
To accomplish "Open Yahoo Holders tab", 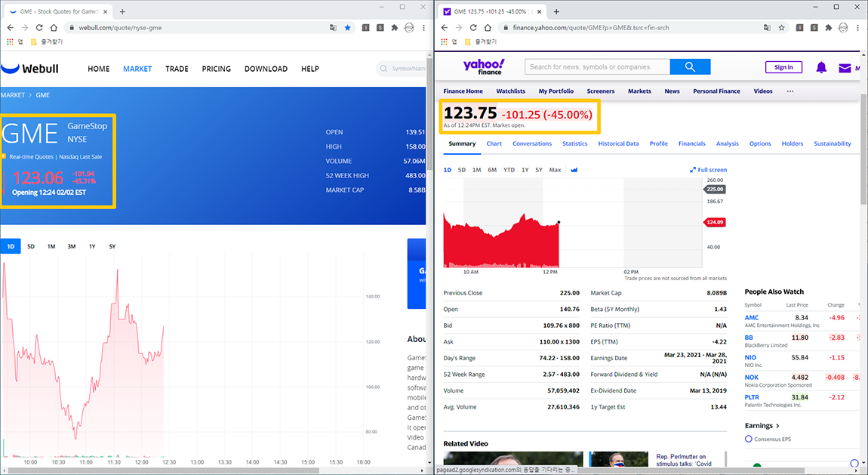I will click(793, 144).
